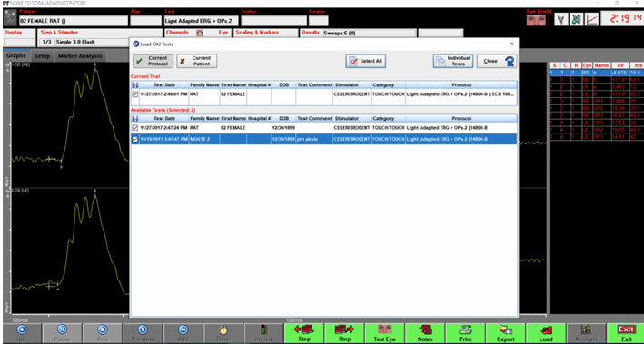The width and height of the screenshot is (644, 344).
Task: Switch to the Marker Analysis tab
Action: click(x=80, y=56)
